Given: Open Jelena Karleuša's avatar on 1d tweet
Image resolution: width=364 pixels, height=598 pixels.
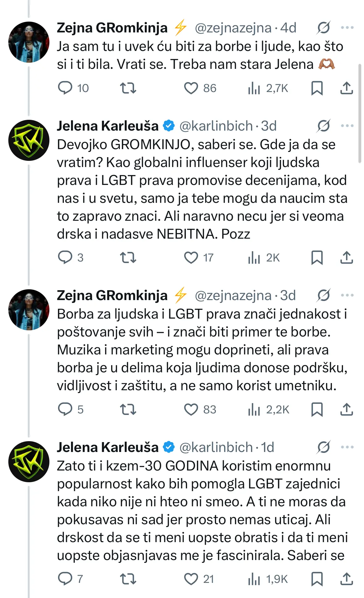Looking at the screenshot, I should pos(29,462).
